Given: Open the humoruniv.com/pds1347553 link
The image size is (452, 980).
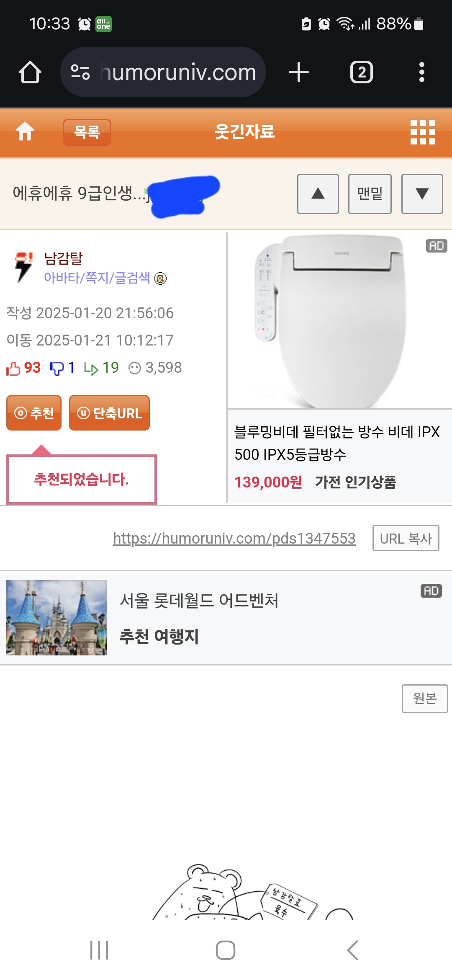Looking at the screenshot, I should click(x=234, y=538).
